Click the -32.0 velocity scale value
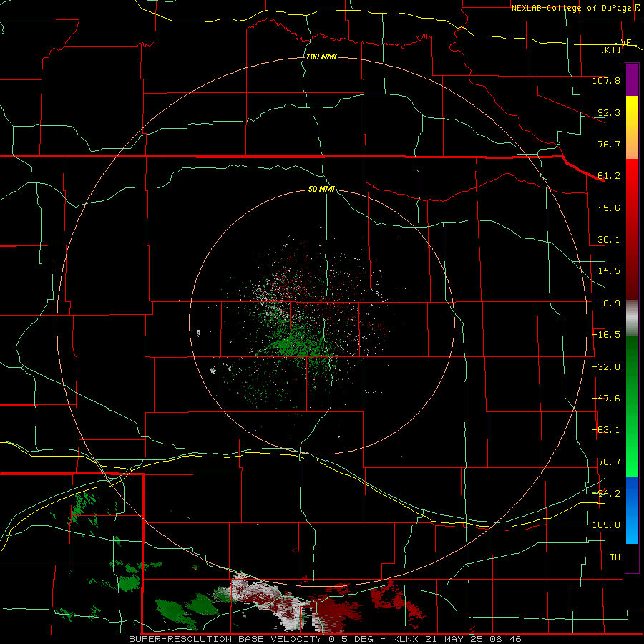 [x=606, y=367]
